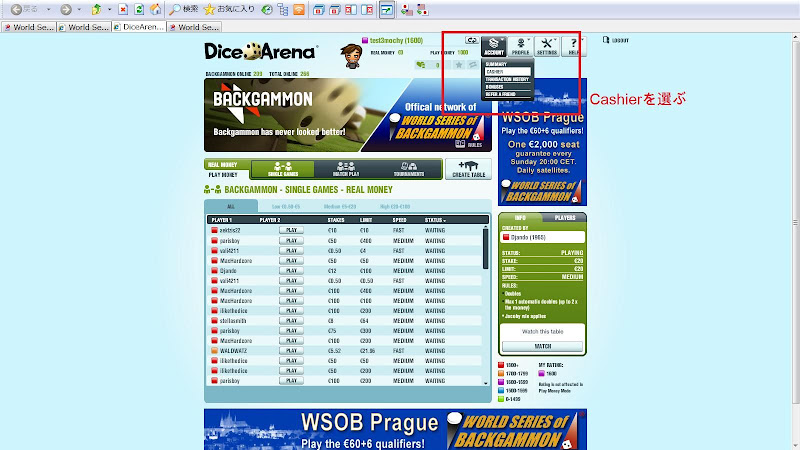Screen dimensions: 800x450
Task: Open the Back button history dropdown arrow
Action: [48, 9]
